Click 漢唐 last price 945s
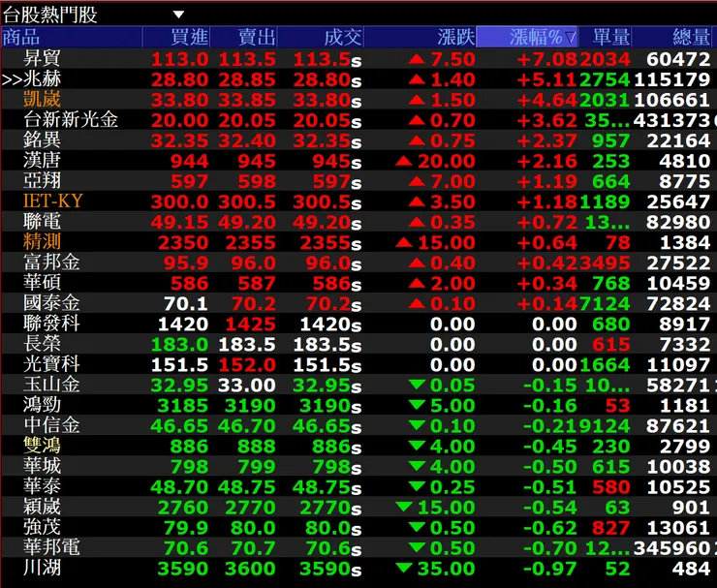 click(x=337, y=162)
